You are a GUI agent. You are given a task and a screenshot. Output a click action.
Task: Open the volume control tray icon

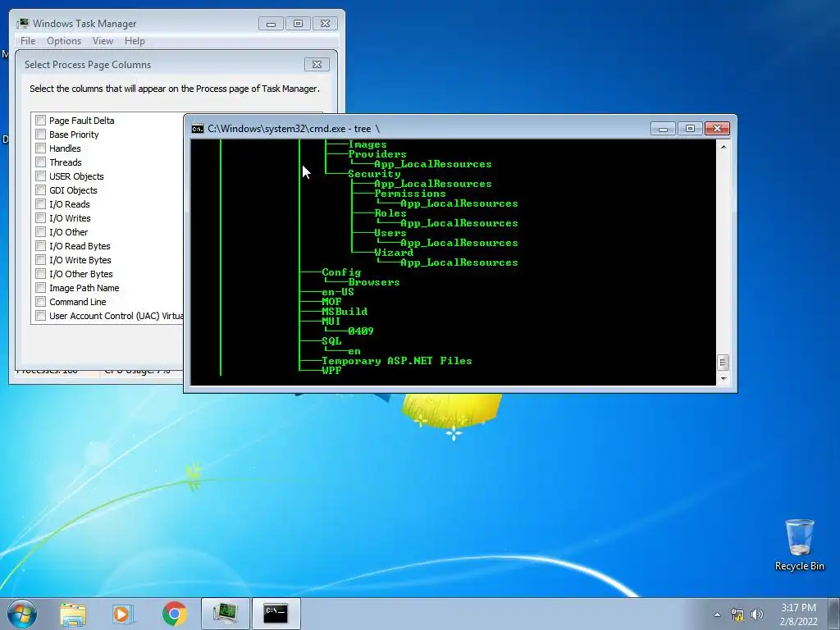[x=757, y=614]
